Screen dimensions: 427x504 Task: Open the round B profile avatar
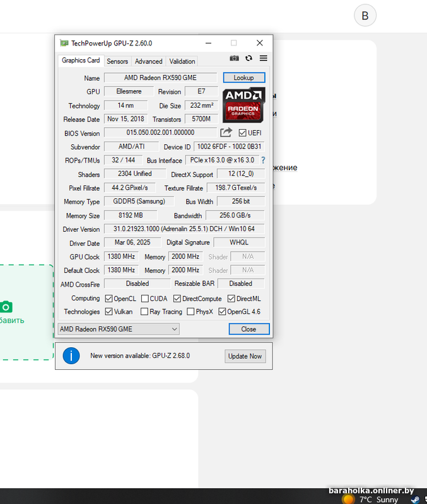click(365, 15)
